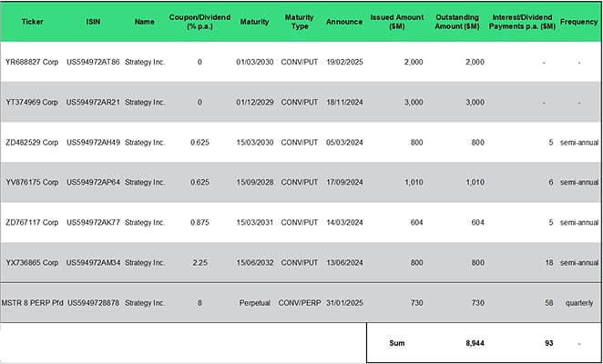The image size is (603, 364).
Task: Click maturity date 15/03/2030
Action: (254, 142)
